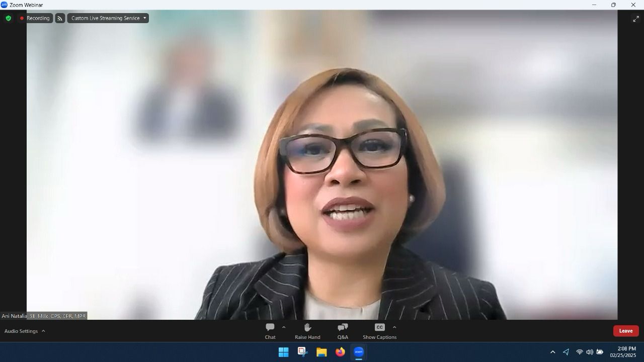The image size is (644, 362).
Task: Open the Windows Start menu
Action: coord(283,352)
